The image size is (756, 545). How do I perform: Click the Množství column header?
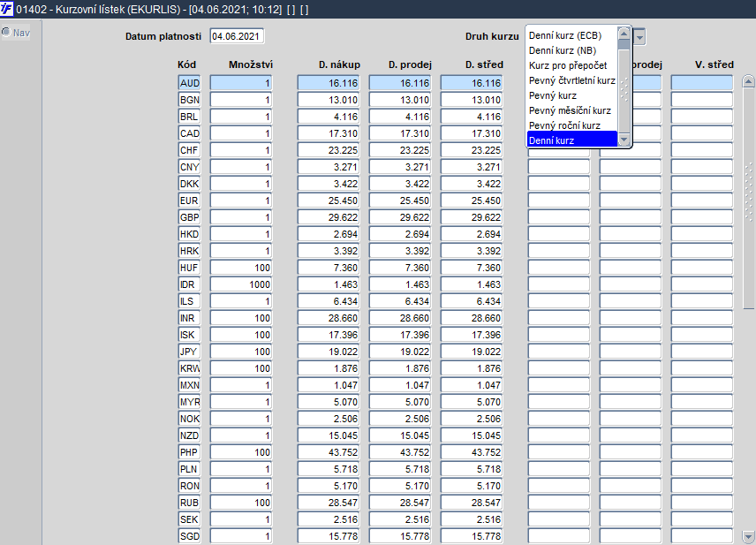pos(251,64)
